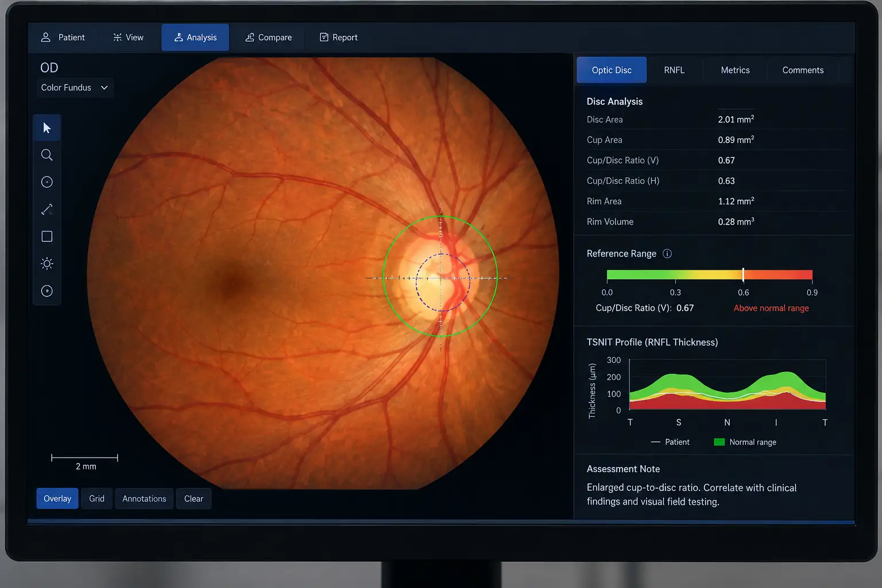This screenshot has height=588, width=882.
Task: Switch to the Metrics panel tab
Action: pos(735,70)
